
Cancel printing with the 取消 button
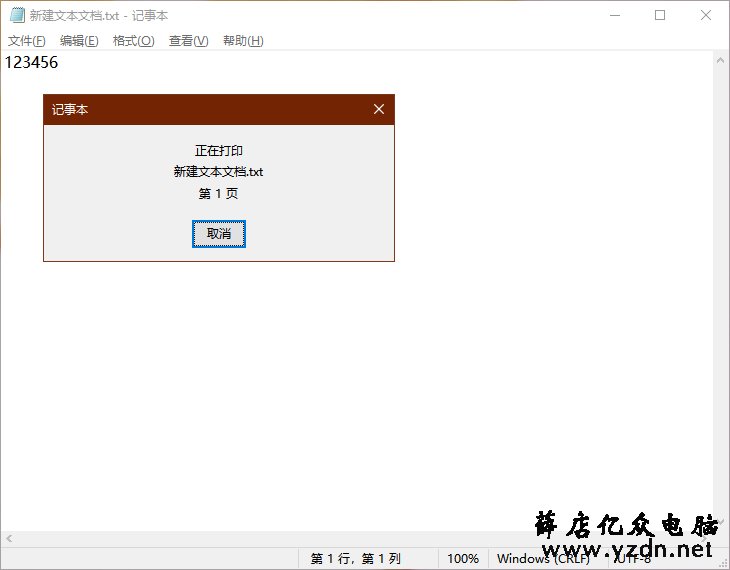pyautogui.click(x=219, y=234)
